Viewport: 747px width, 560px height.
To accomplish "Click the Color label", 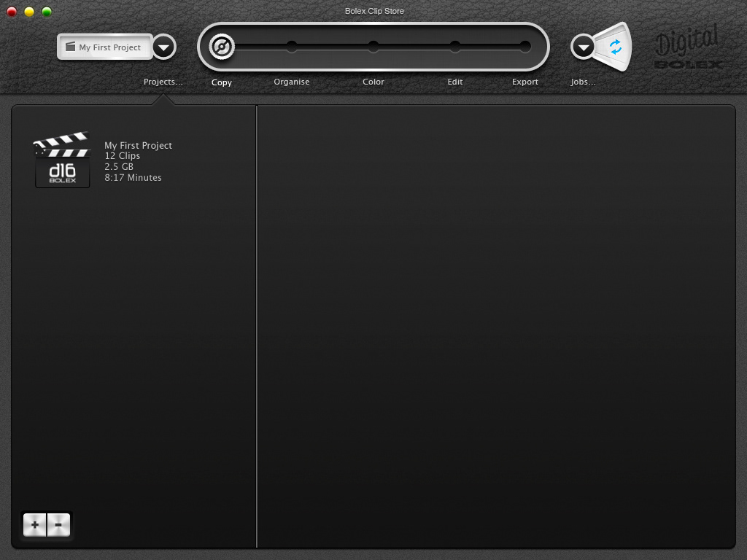I will (x=373, y=82).
